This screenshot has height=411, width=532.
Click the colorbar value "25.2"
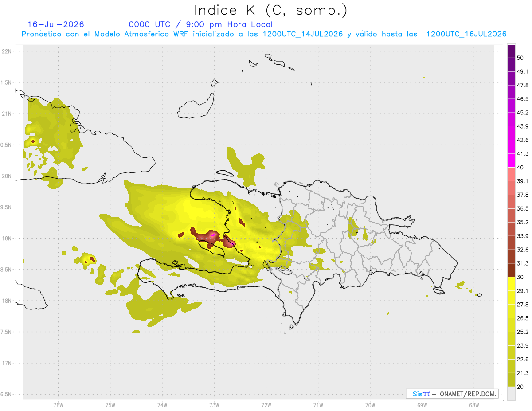(x=523, y=332)
